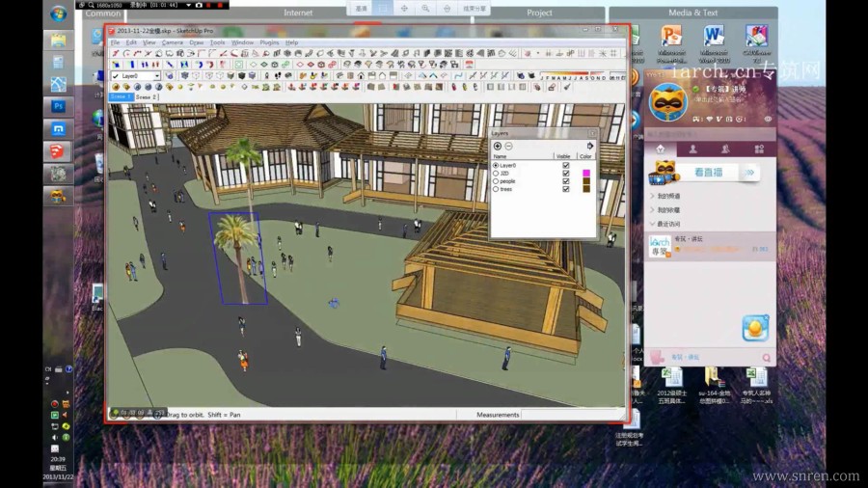The height and width of the screenshot is (488, 868).
Task: Change the people layer color swatch
Action: tap(586, 181)
